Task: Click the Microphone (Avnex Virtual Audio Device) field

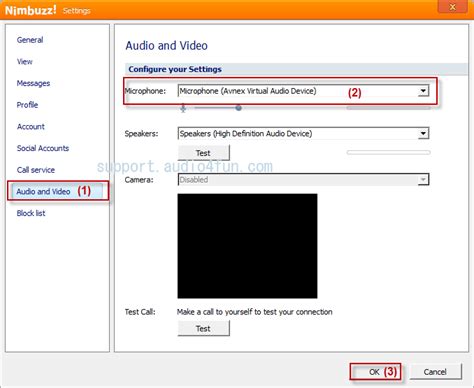Action: coord(303,91)
